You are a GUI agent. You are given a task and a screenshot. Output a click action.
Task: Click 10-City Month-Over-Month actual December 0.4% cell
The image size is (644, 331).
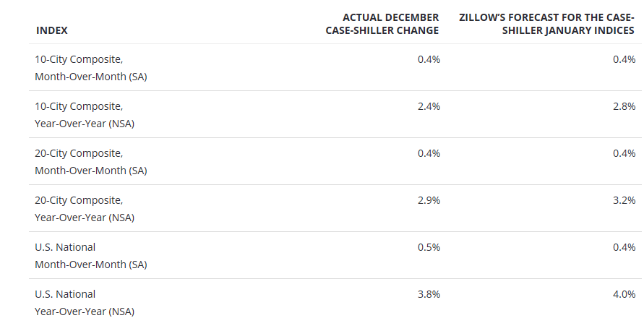coord(429,59)
